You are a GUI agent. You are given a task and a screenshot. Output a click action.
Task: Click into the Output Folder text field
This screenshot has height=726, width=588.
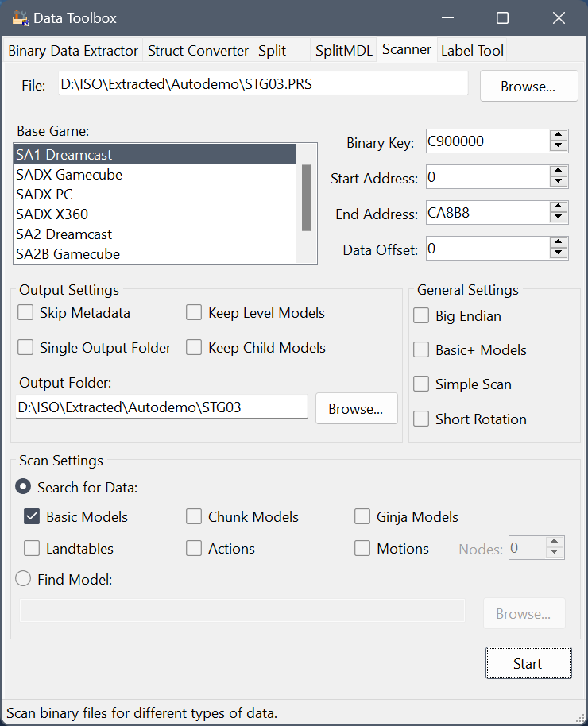click(x=161, y=407)
